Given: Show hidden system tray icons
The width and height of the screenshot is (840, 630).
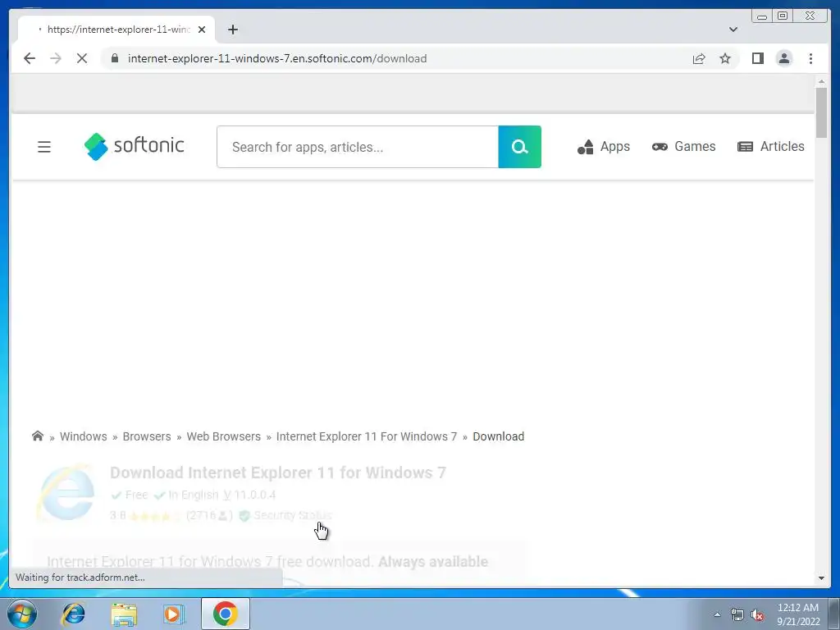Looking at the screenshot, I should pyautogui.click(x=717, y=614).
